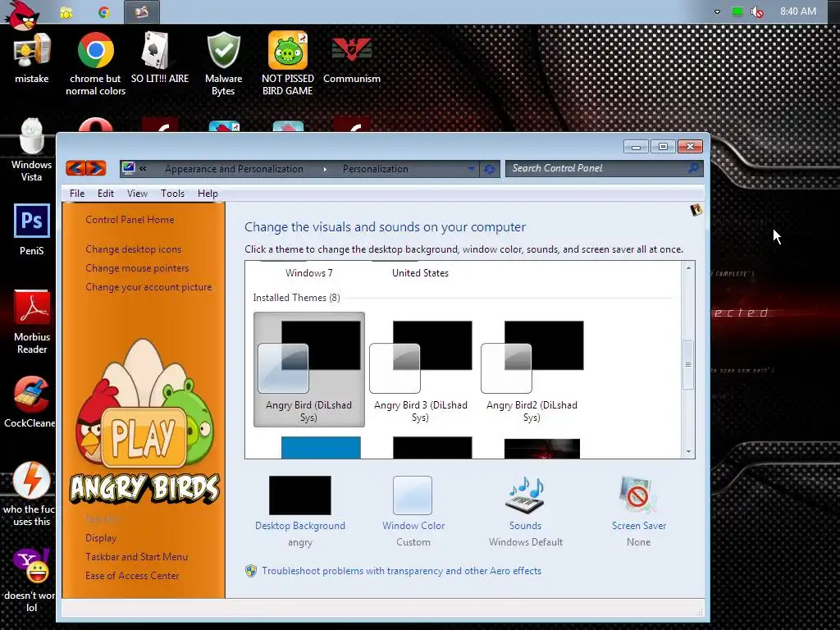Open the help icon below search box

696,209
